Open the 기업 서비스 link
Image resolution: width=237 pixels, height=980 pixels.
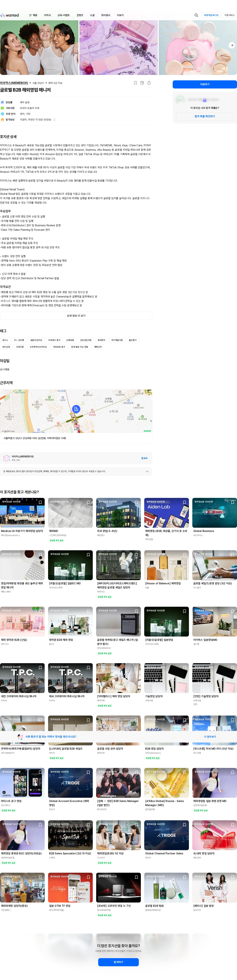pos(229,15)
